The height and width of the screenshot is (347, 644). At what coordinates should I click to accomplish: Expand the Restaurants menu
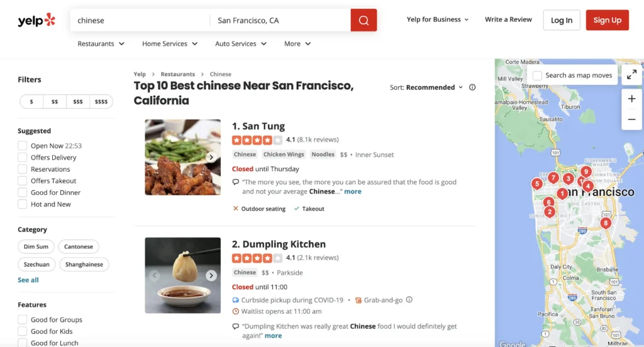pos(101,44)
